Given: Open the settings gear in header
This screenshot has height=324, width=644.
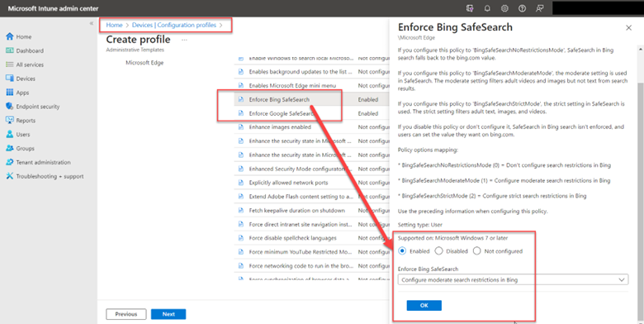Looking at the screenshot, I should click(504, 8).
